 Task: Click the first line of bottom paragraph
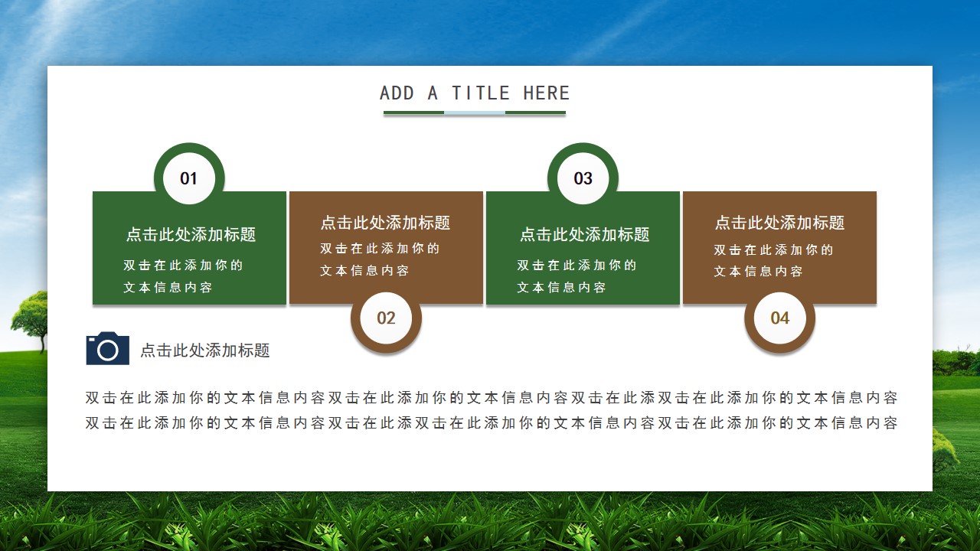point(492,398)
